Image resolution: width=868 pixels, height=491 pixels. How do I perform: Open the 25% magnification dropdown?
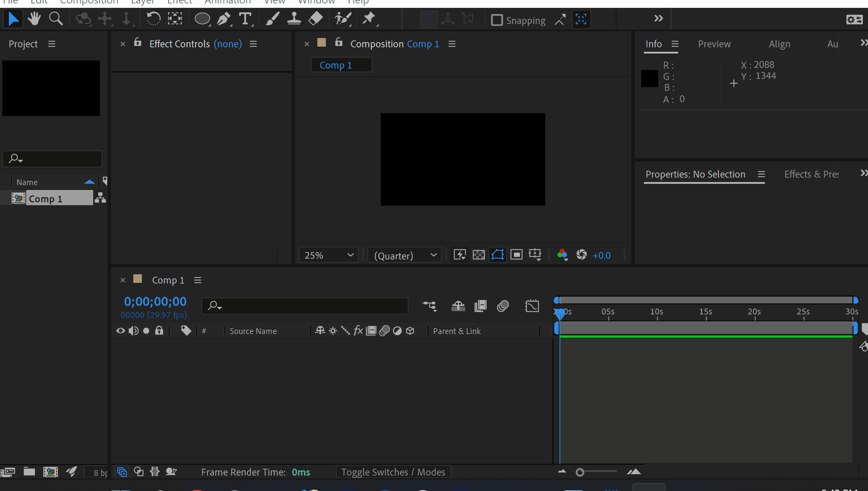pos(328,255)
